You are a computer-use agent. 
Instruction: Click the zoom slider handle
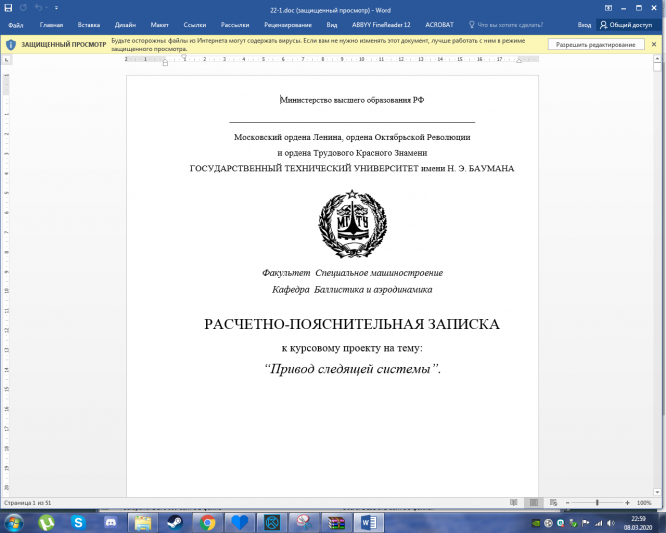597,503
